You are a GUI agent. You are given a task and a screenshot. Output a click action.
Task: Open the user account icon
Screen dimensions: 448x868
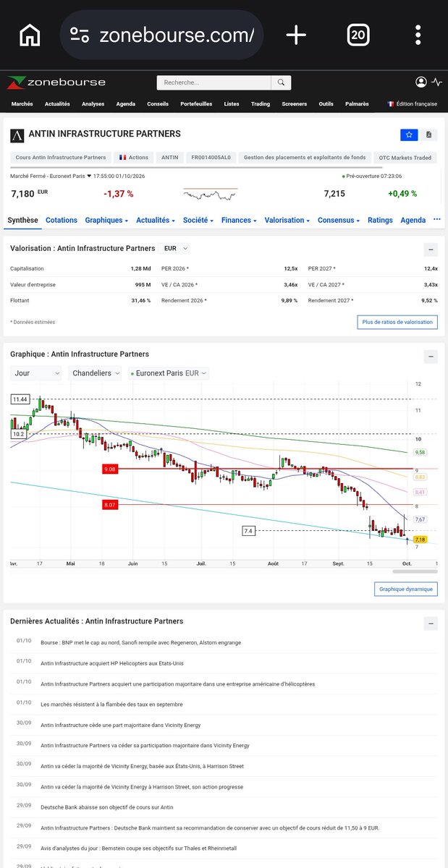pos(421,82)
